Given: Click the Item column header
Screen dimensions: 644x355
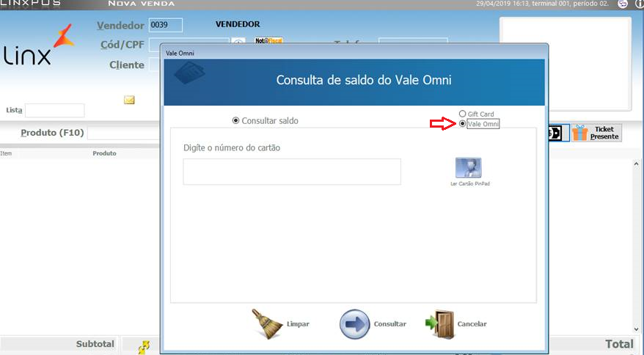Looking at the screenshot, I should point(6,153).
